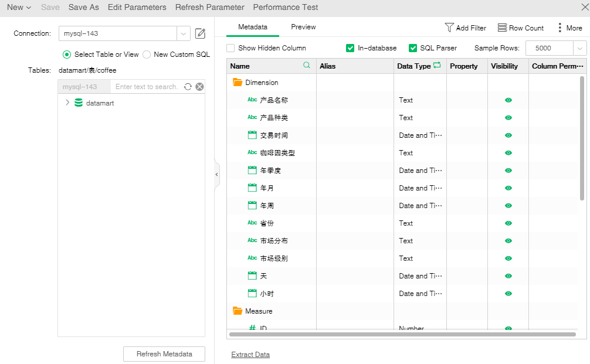The height and width of the screenshot is (364, 590).
Task: Click the search icon in Name column
Action: point(306,66)
